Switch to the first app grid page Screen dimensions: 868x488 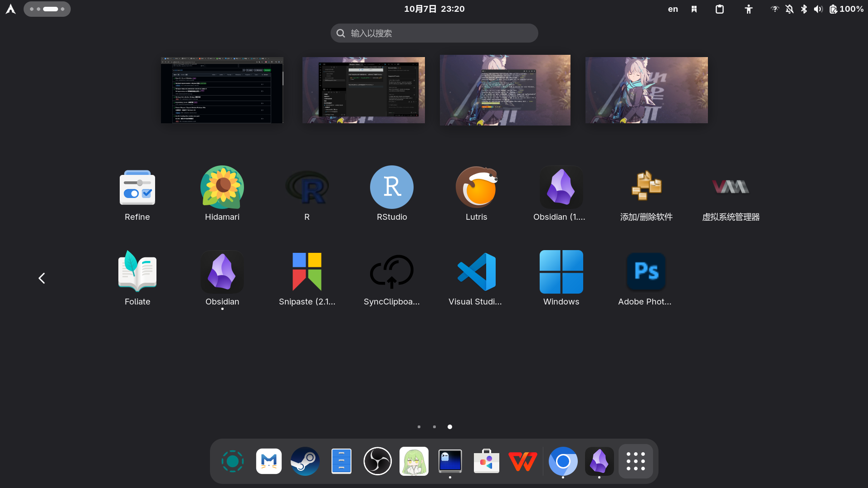[419, 427]
